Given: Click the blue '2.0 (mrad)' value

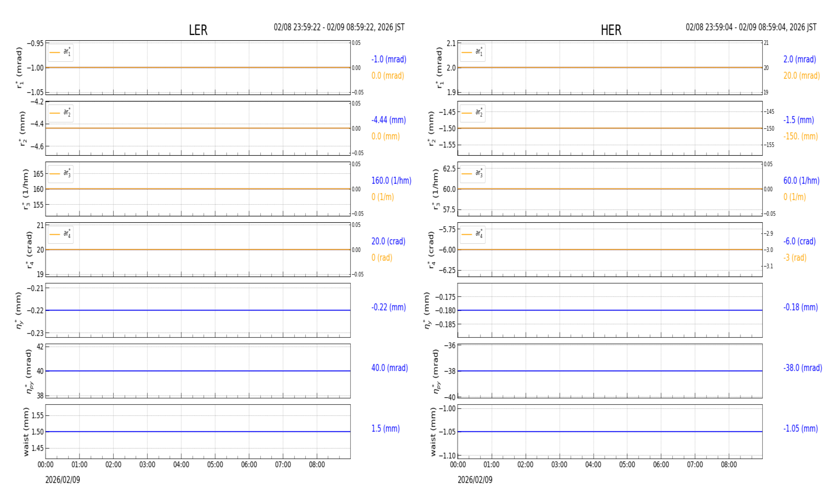Looking at the screenshot, I should pyautogui.click(x=799, y=60).
